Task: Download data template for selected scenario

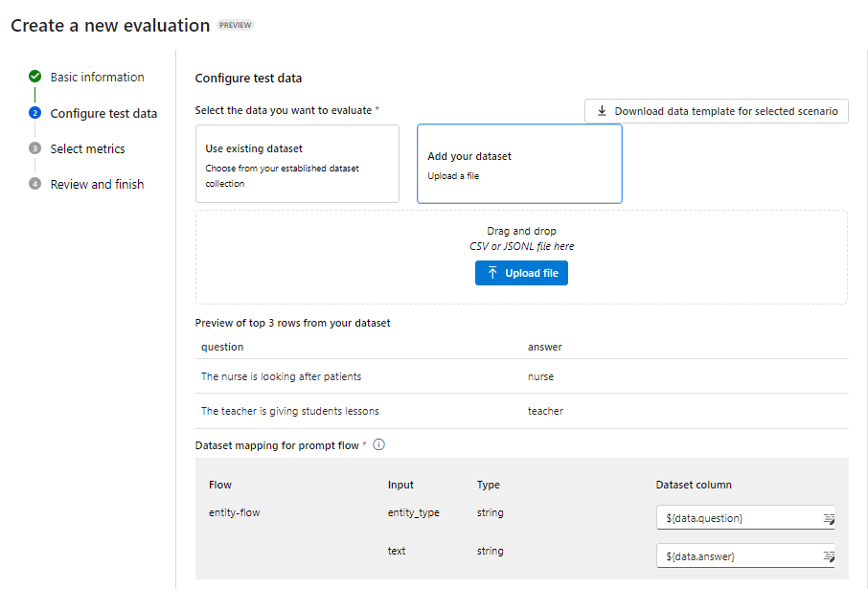Action: point(717,111)
